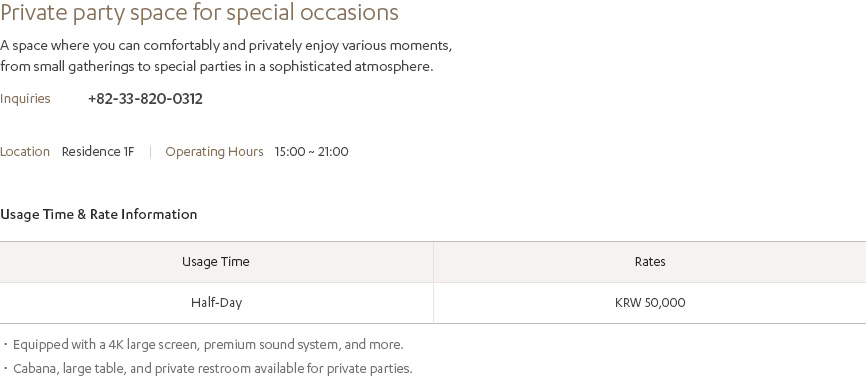866x379 pixels.
Task: Click the Rates column header
Action: pyautogui.click(x=650, y=262)
